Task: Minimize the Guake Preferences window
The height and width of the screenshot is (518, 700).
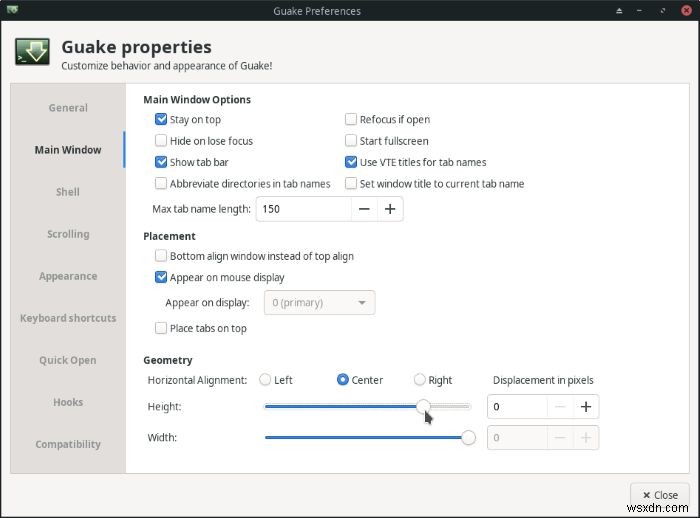Action: (x=639, y=11)
